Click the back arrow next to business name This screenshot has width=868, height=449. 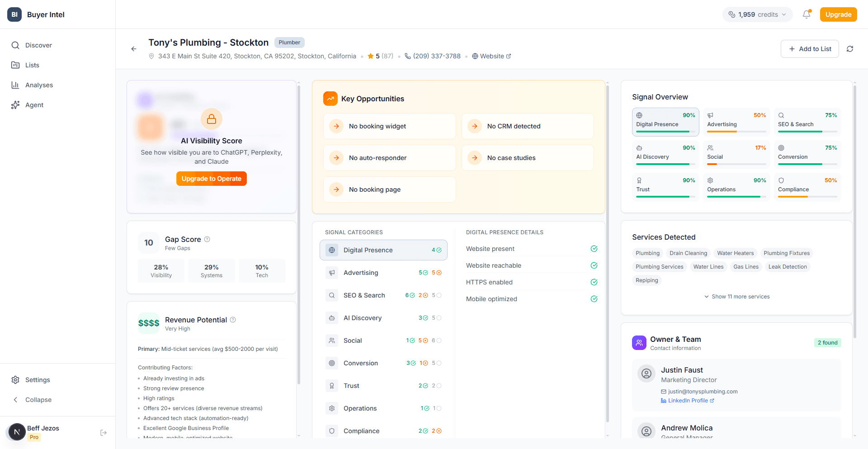click(134, 49)
